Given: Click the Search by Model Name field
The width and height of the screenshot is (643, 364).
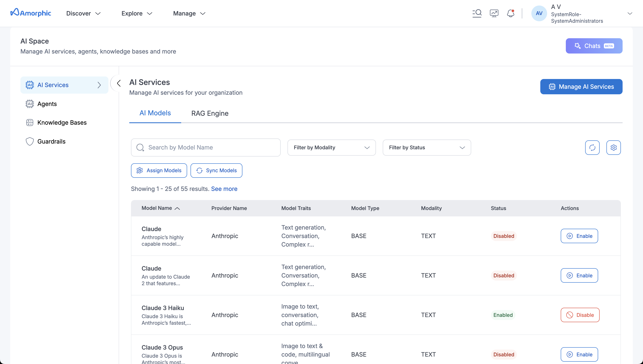Looking at the screenshot, I should pos(210,148).
